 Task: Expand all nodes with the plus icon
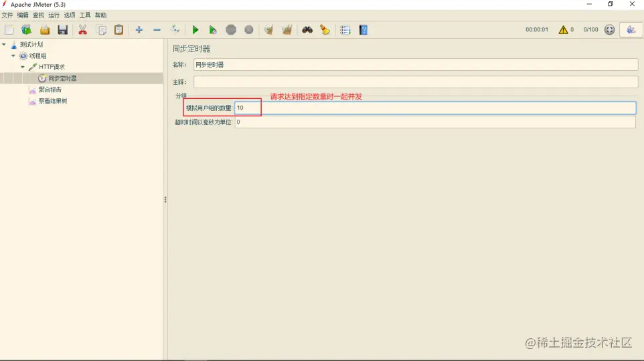coord(139,29)
